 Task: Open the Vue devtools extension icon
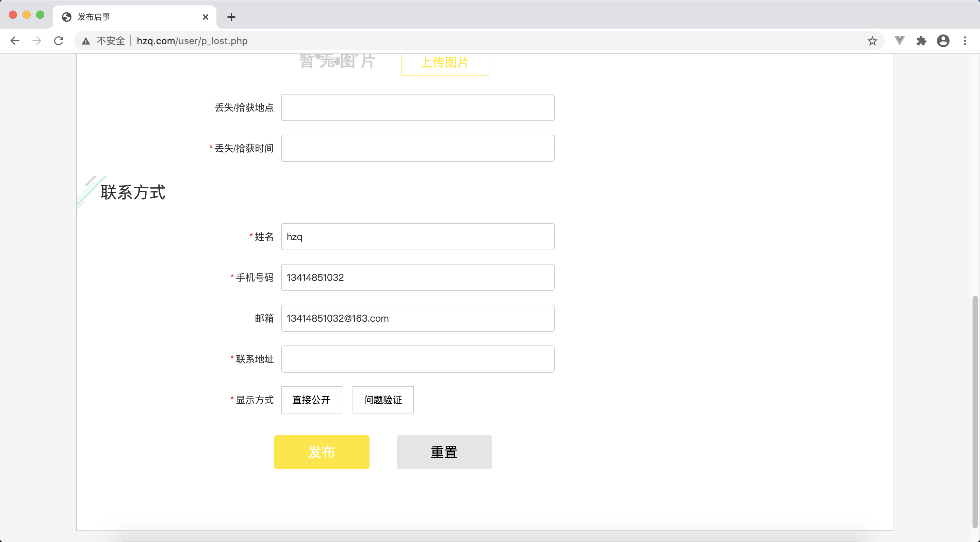[x=899, y=41]
